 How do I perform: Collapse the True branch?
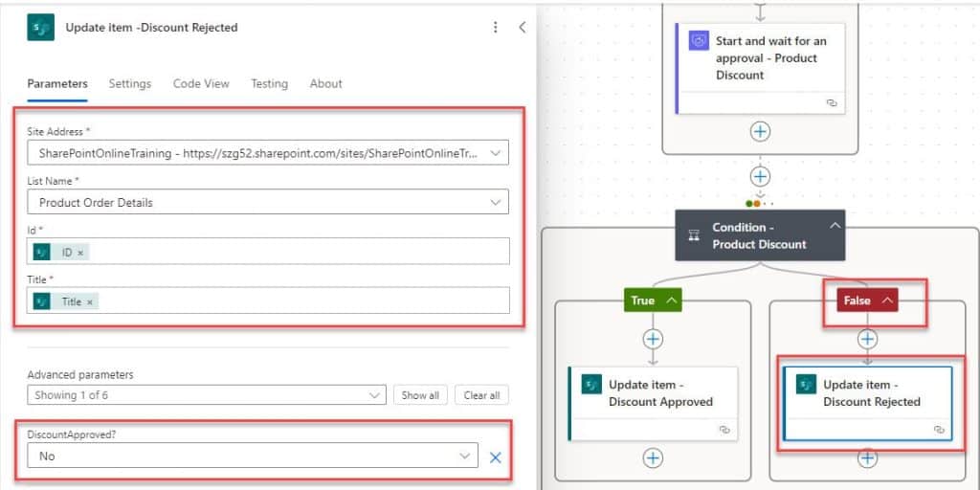point(673,301)
